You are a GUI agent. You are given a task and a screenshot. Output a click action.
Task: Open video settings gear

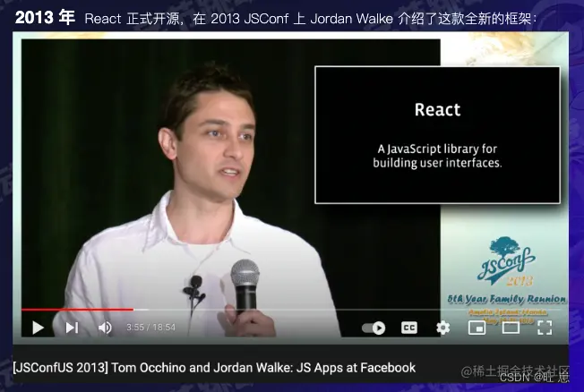point(442,328)
